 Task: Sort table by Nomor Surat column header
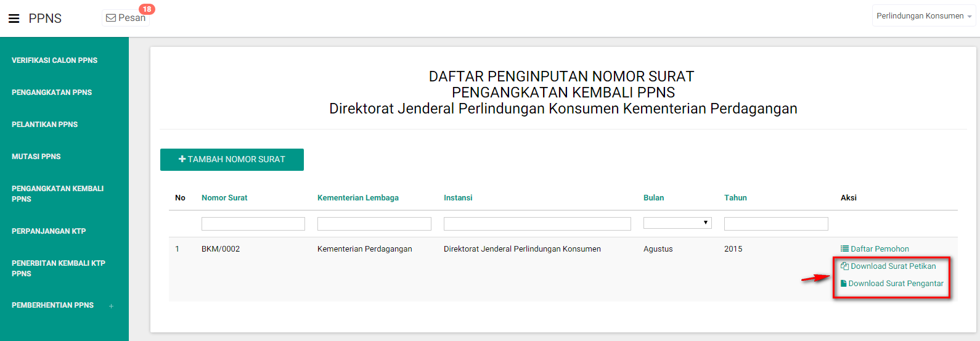pos(224,198)
